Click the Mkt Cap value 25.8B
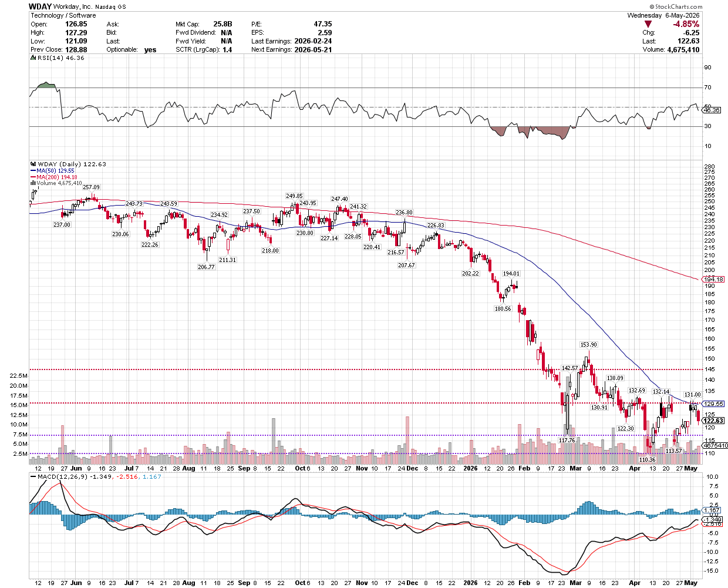This screenshot has height=588, width=728. [x=223, y=24]
